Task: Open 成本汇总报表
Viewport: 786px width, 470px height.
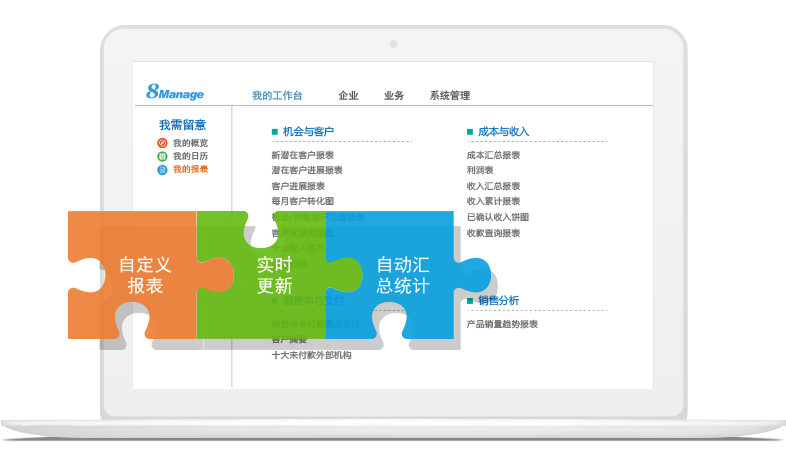Action: coord(493,155)
